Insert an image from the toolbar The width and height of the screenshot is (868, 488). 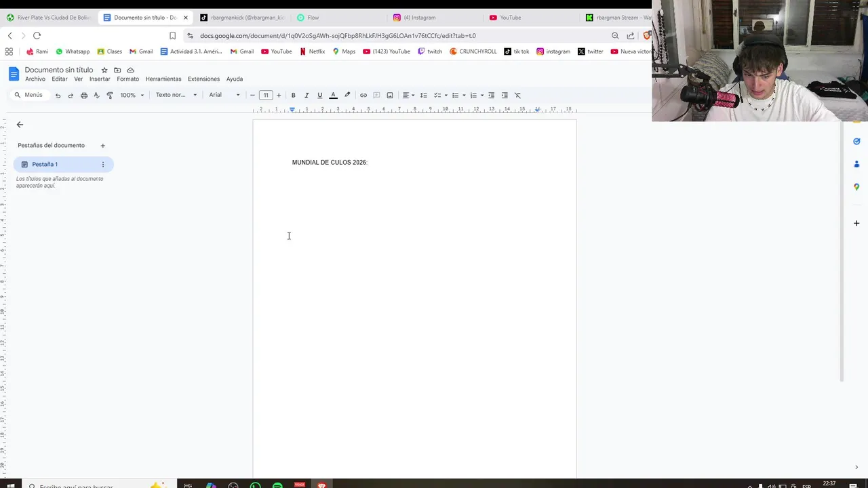tap(390, 96)
